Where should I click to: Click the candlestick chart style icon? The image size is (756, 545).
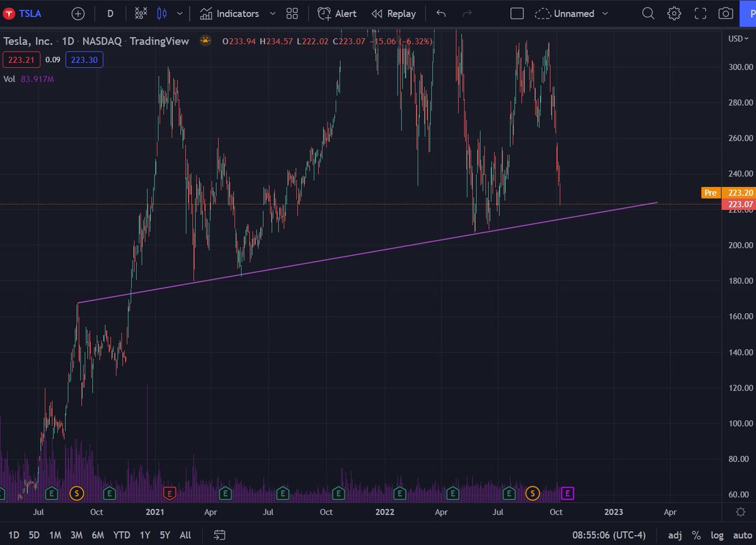pos(163,13)
